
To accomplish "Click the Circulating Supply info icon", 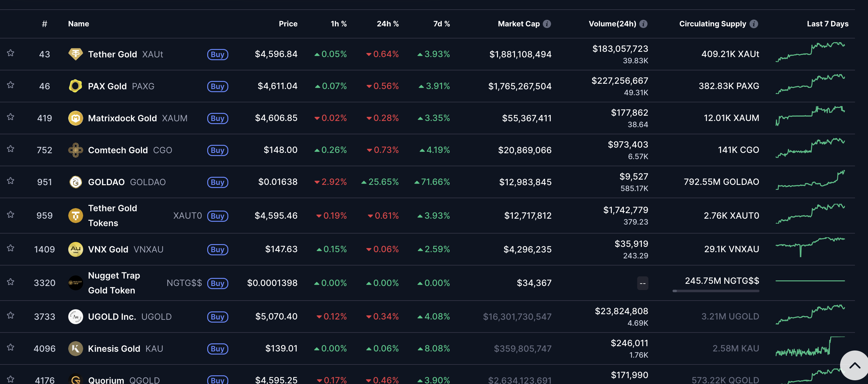I will click(x=754, y=24).
